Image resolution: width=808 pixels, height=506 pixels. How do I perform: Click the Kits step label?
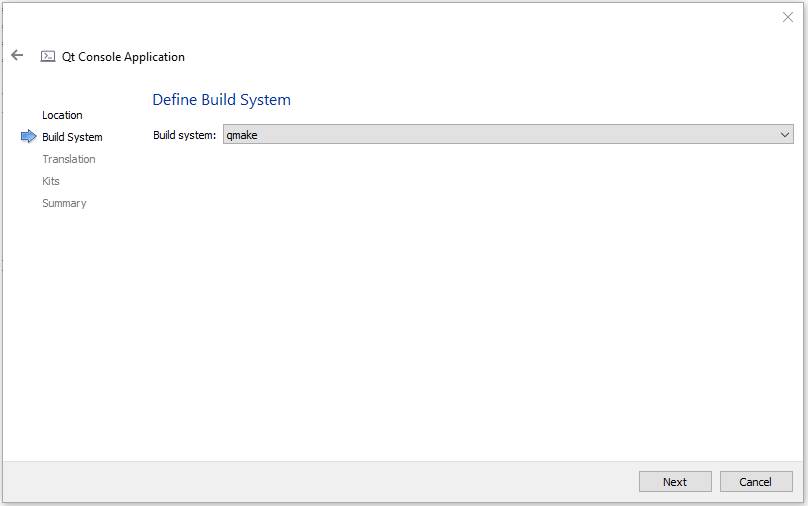click(x=50, y=181)
